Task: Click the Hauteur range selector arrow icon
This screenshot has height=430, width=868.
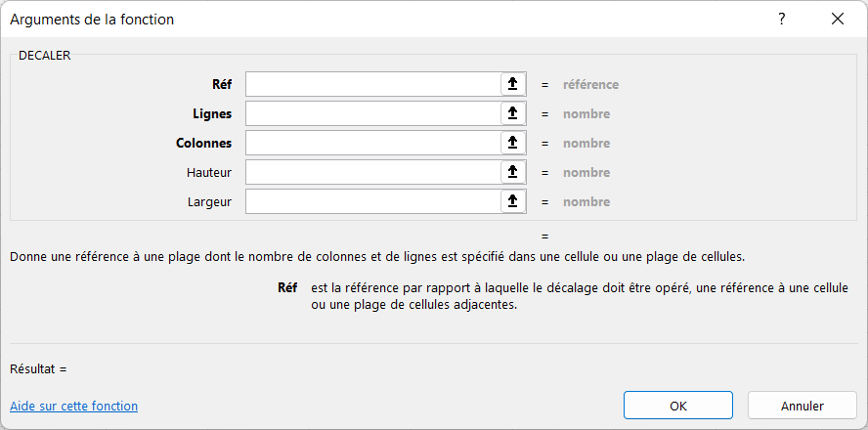Action: [x=513, y=172]
